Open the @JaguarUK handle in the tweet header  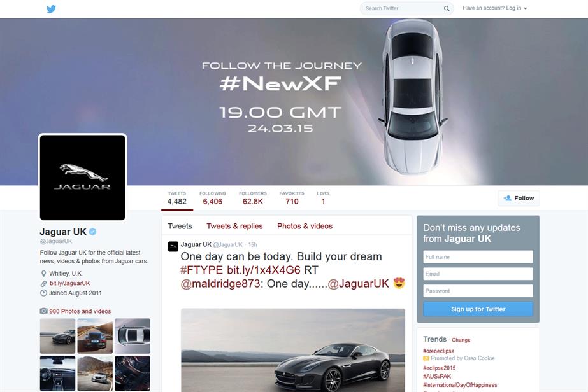(x=227, y=245)
